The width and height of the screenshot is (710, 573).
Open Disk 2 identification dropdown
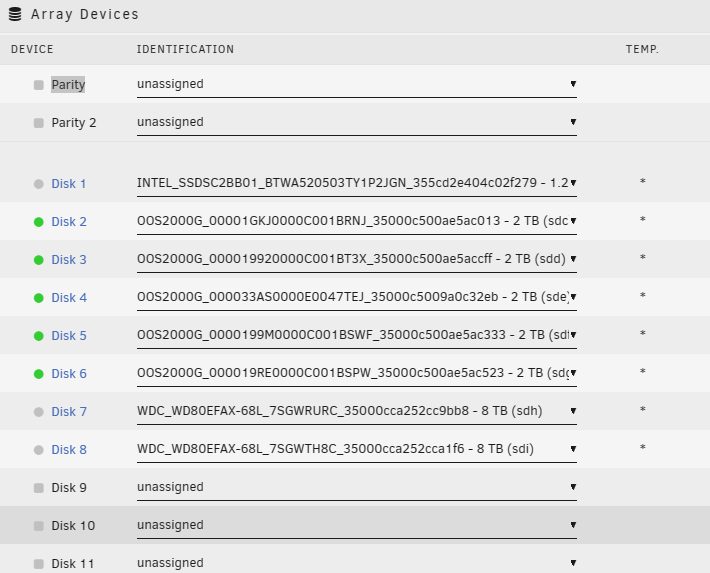pos(357,221)
